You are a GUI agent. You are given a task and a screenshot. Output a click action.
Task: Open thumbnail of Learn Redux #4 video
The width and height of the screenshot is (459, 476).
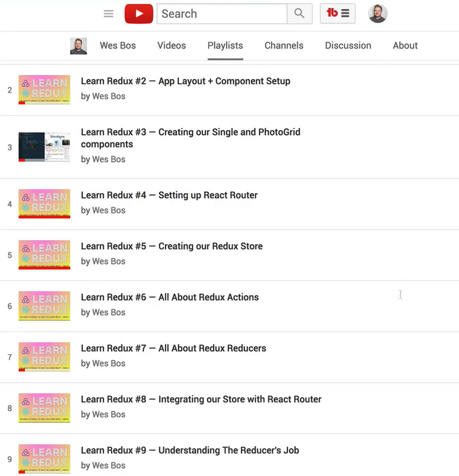[44, 204]
